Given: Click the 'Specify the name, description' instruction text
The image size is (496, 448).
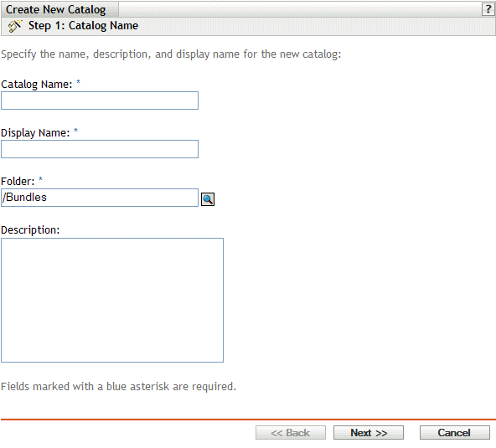Looking at the screenshot, I should 171,54.
